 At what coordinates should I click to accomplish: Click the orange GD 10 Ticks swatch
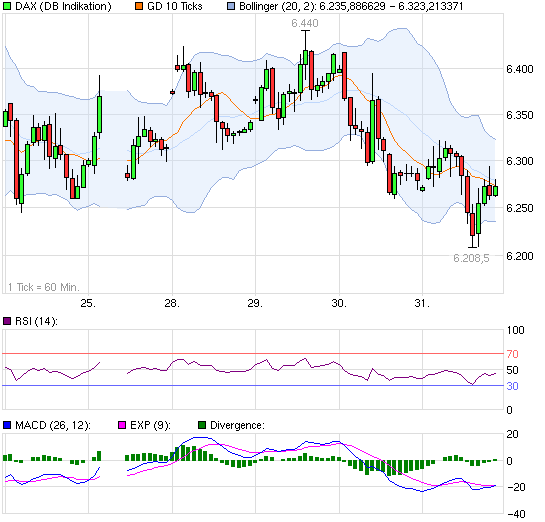139,6
